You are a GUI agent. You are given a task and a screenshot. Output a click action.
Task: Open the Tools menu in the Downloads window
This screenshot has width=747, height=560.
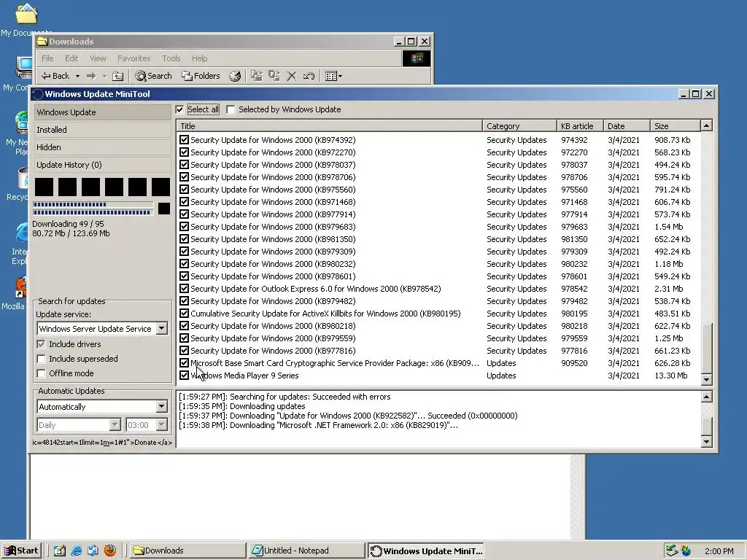pos(171,58)
